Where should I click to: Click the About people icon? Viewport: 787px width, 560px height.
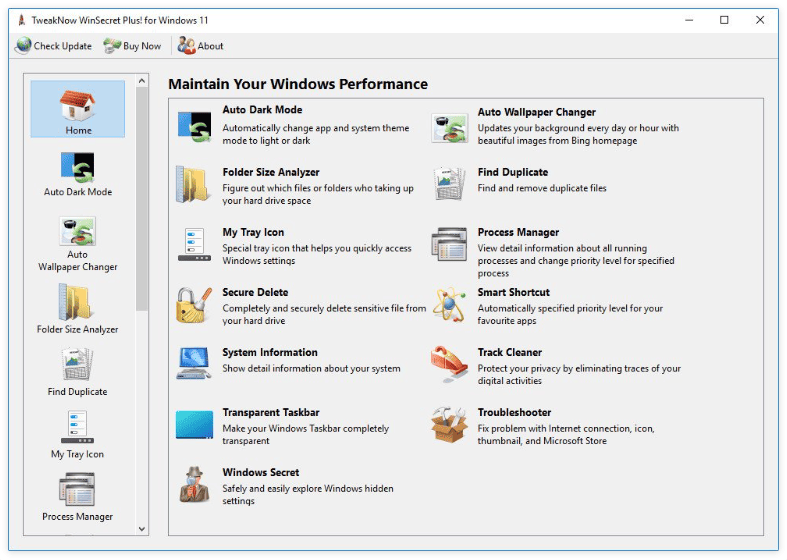click(186, 46)
